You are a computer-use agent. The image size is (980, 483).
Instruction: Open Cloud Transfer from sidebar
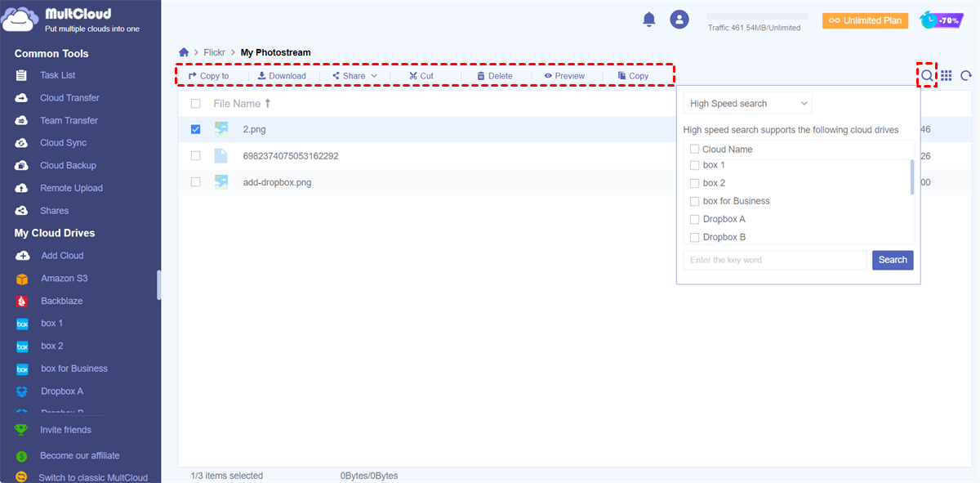click(69, 98)
